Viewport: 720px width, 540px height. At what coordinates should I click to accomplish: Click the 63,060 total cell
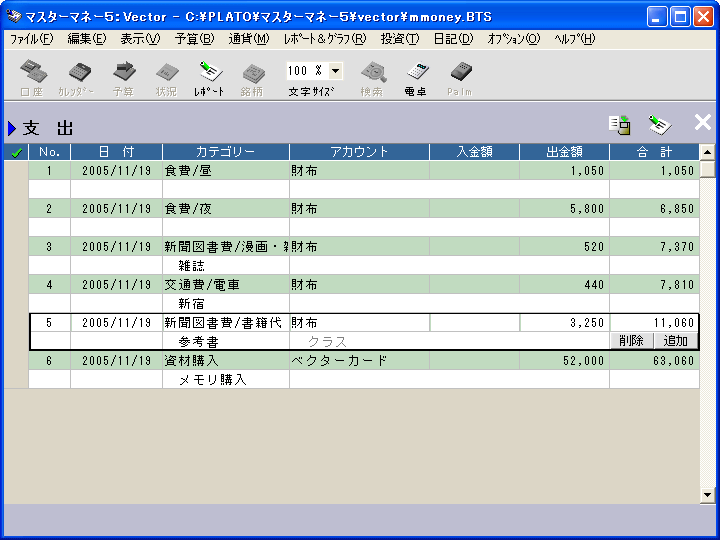(x=654, y=360)
